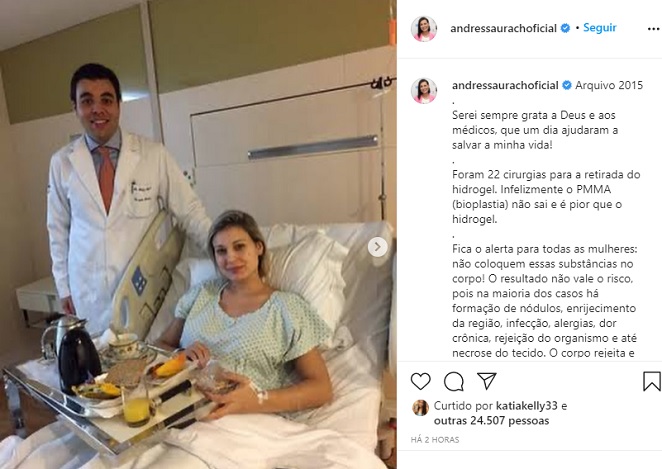Share the post via the paper plane icon
Viewport: 662px width, 469px height.
point(486,381)
